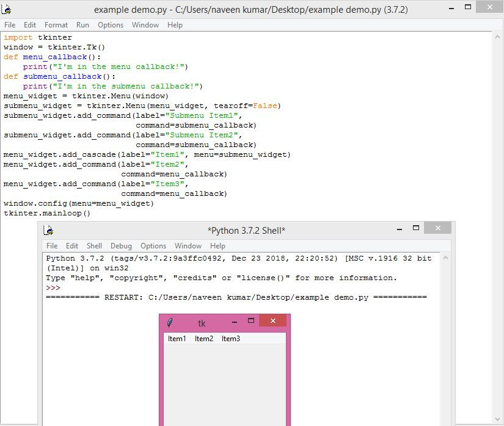Minimize the example demo.py editor window
504x426 pixels.
tap(451, 9)
